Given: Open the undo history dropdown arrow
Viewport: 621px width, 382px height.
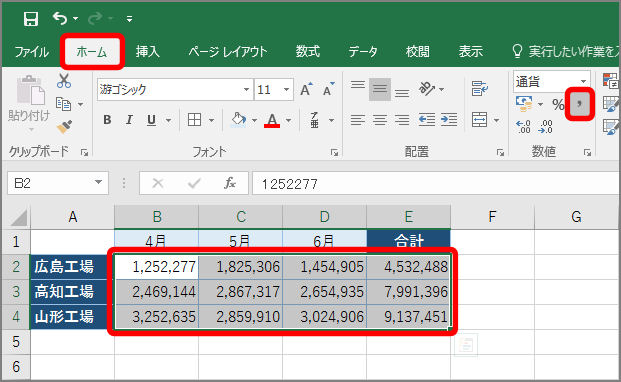Looking at the screenshot, I should pos(76,19).
